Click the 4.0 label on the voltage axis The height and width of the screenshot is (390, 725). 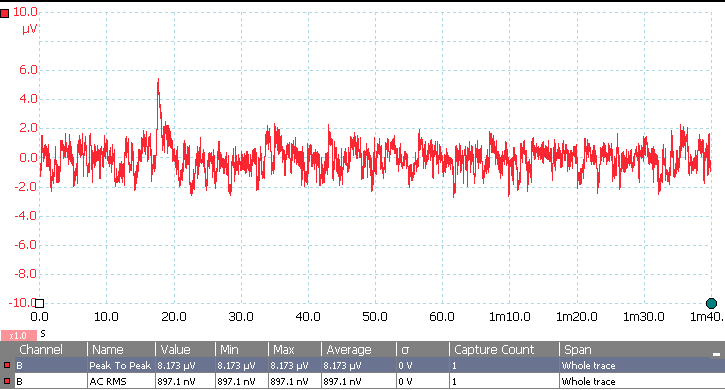tap(28, 99)
